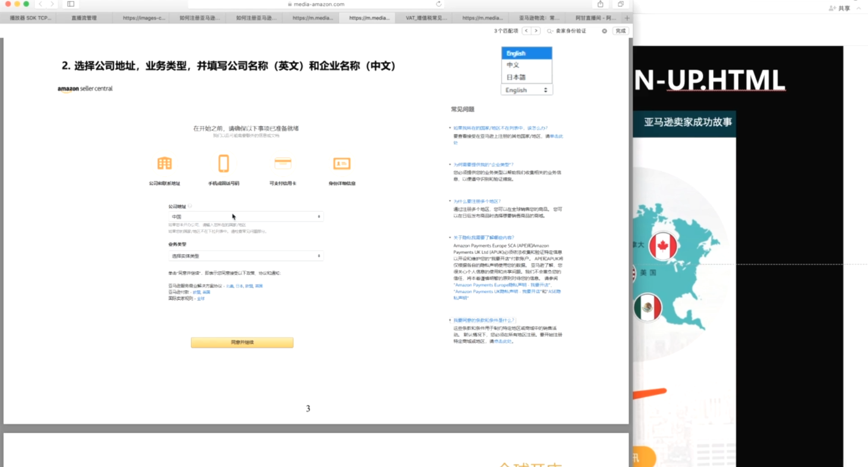Click the 在开始之前 instruction heading
The image size is (868, 467).
pyautogui.click(x=246, y=128)
